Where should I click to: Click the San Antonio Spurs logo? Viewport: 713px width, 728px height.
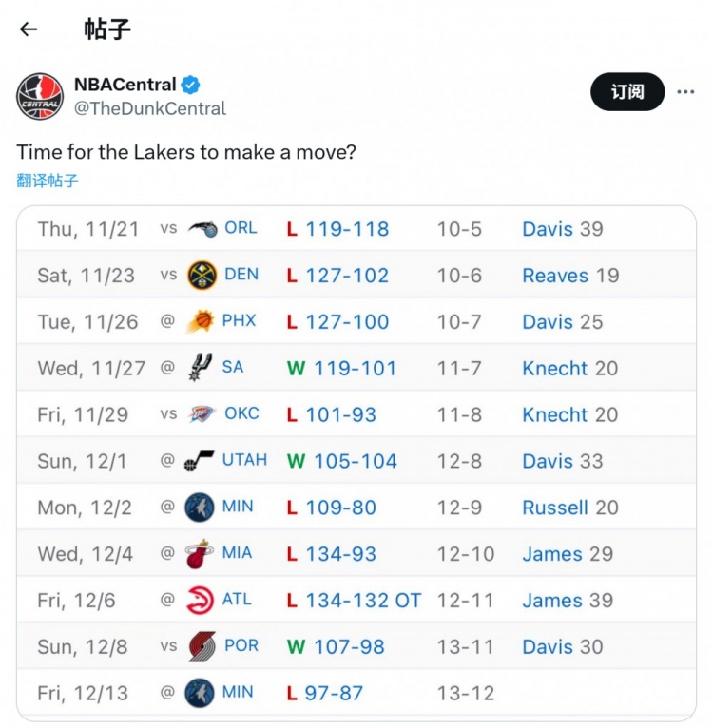[201, 368]
